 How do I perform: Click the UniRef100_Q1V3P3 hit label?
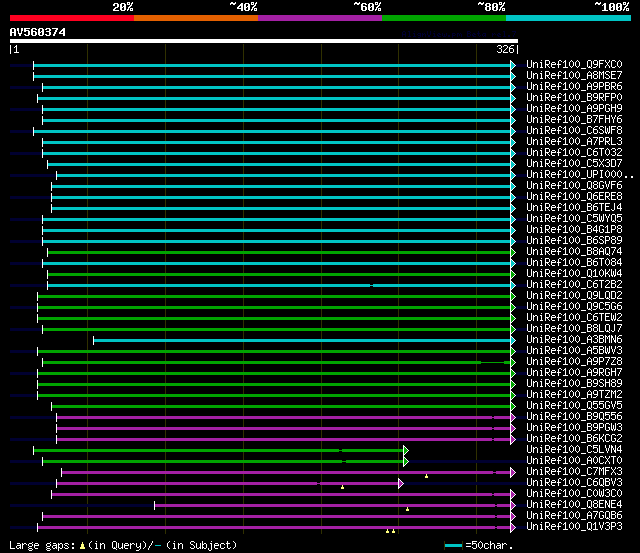[573, 526]
